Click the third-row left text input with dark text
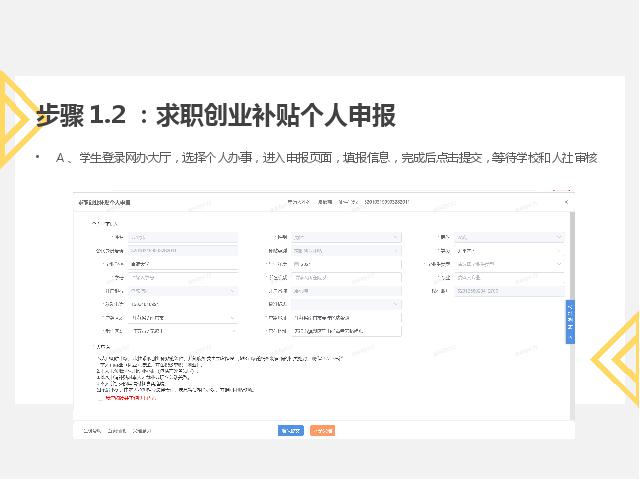Image resolution: width=640 pixels, height=480 pixels. [x=180, y=264]
